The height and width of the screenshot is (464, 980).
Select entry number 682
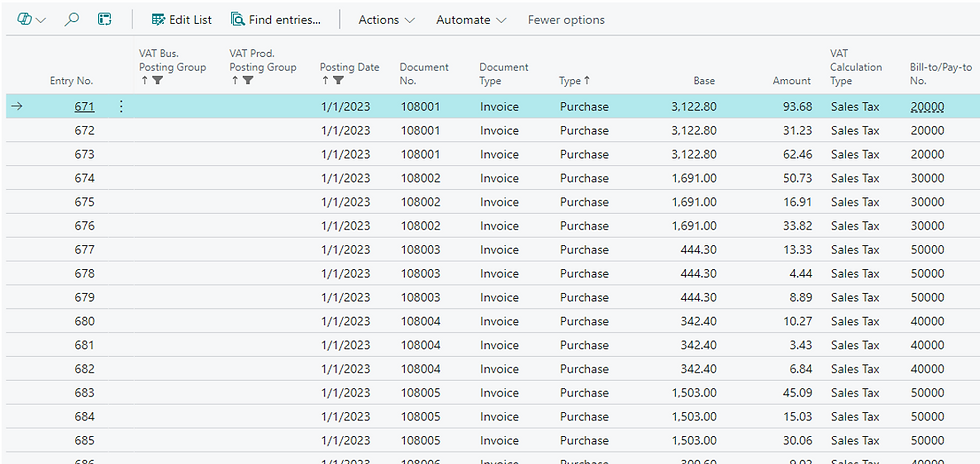(84, 369)
